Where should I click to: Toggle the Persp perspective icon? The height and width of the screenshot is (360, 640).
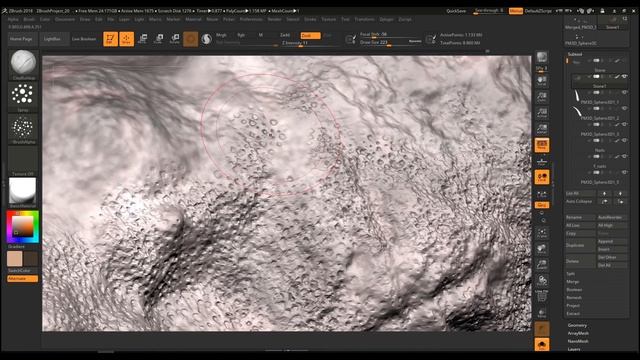[542, 145]
